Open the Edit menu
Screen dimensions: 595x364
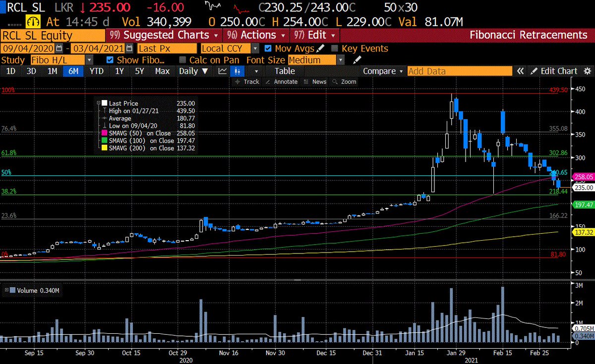point(315,35)
